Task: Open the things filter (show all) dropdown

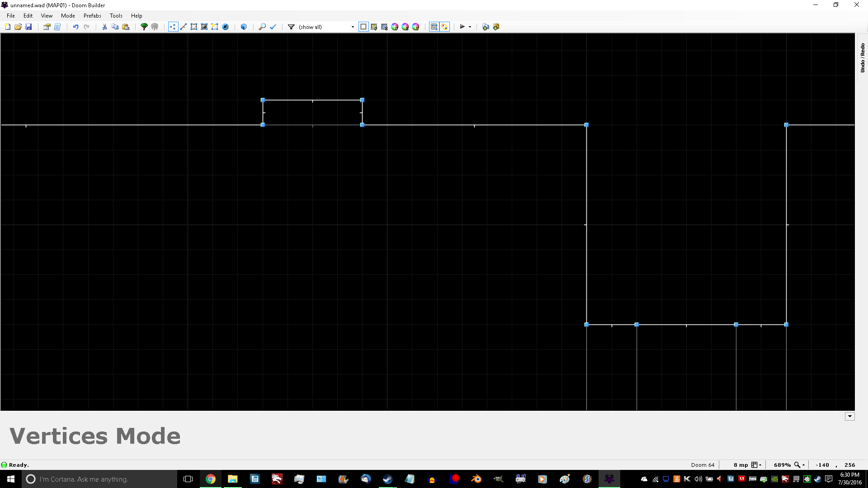Action: point(353,27)
